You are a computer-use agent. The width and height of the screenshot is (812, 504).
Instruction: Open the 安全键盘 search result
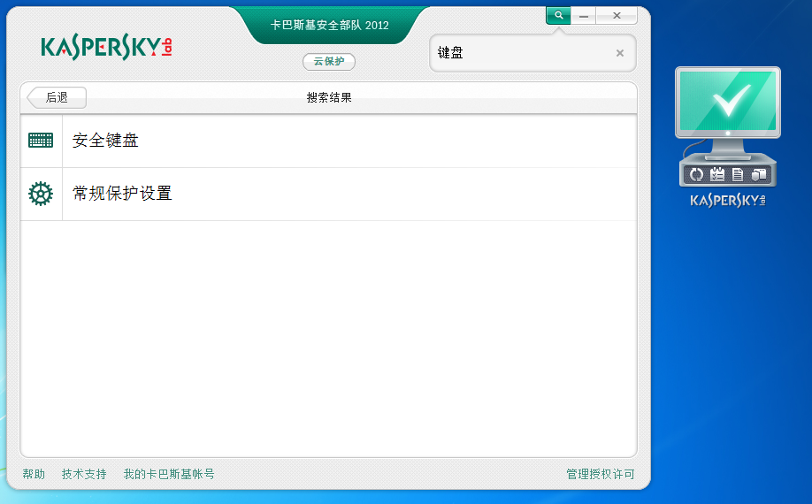(x=105, y=141)
